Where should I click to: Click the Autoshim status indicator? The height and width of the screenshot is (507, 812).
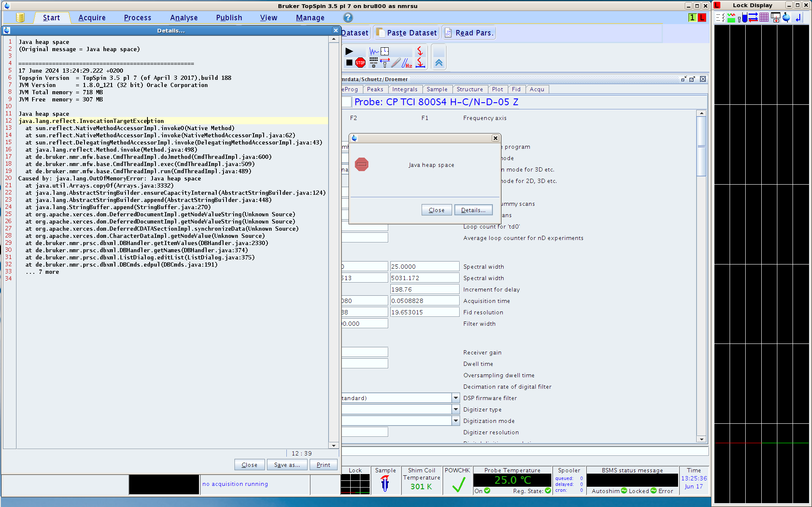pos(624,491)
